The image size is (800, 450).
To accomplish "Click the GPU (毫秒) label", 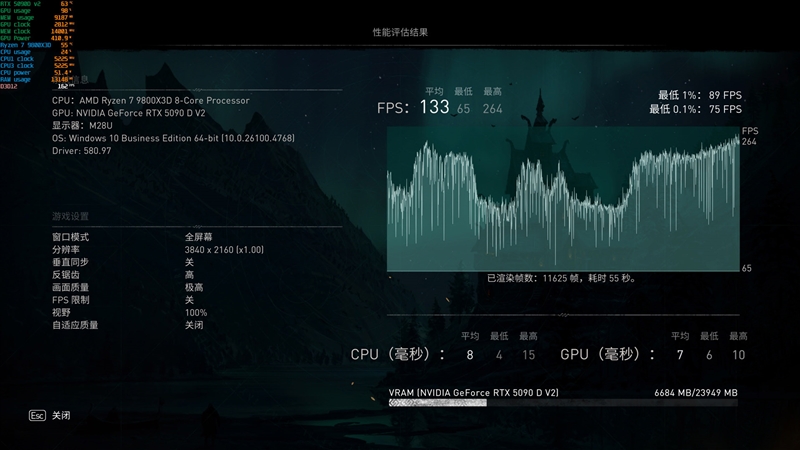I will click(x=607, y=354).
